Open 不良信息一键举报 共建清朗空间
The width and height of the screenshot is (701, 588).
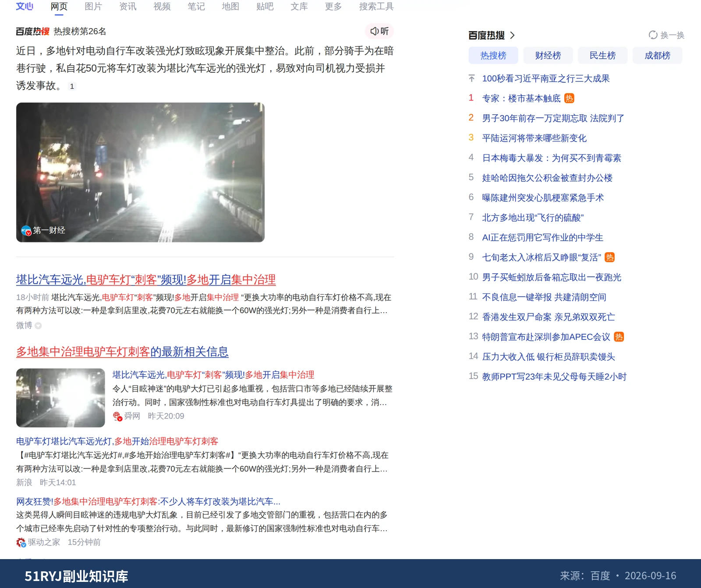coord(544,297)
